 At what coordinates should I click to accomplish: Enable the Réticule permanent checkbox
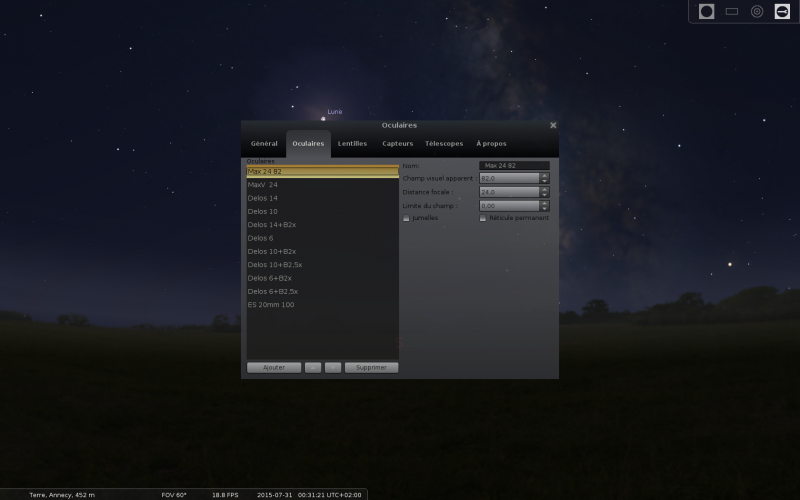(x=483, y=218)
